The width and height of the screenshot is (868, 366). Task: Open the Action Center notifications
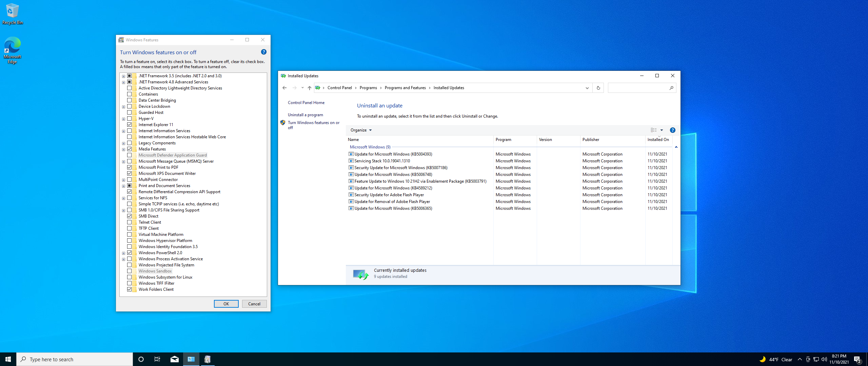[857, 359]
